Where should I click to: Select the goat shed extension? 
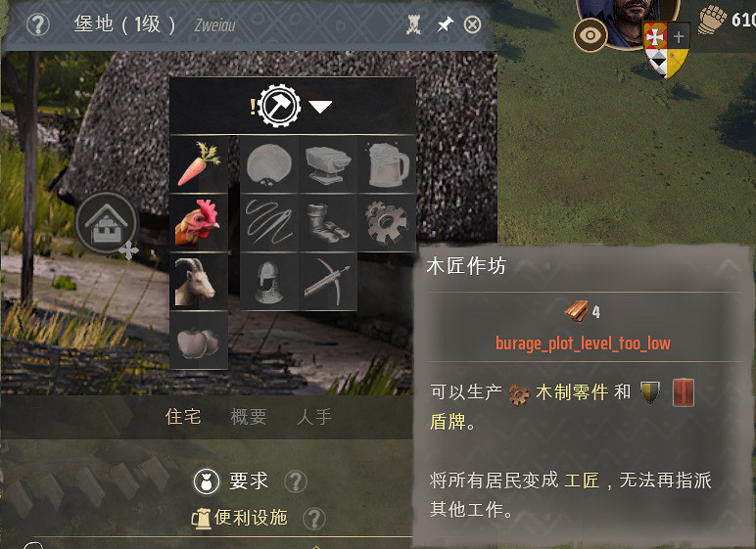[x=199, y=282]
